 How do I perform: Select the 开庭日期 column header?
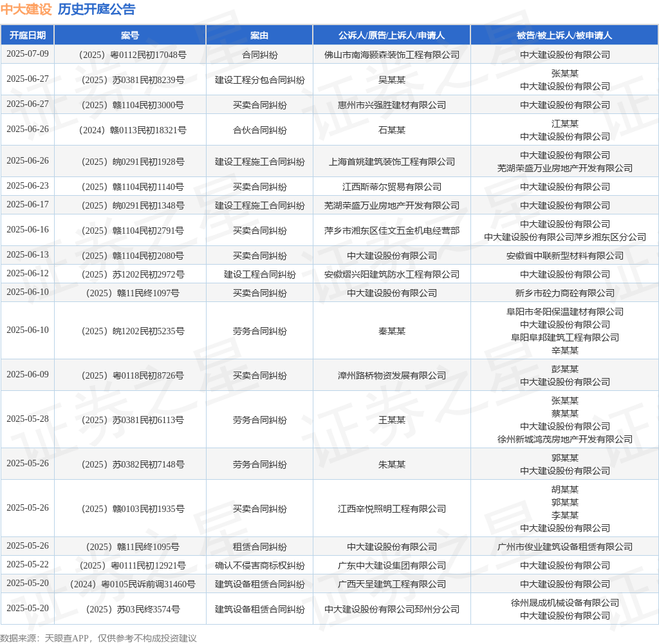pos(28,35)
